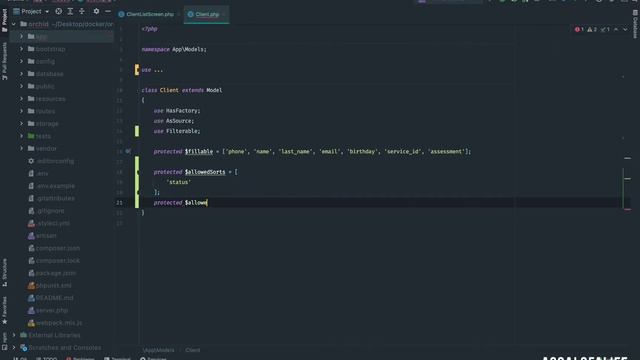The width and height of the screenshot is (640, 360).
Task: Switch to the ClientListScreen.php tab
Action: point(149,14)
